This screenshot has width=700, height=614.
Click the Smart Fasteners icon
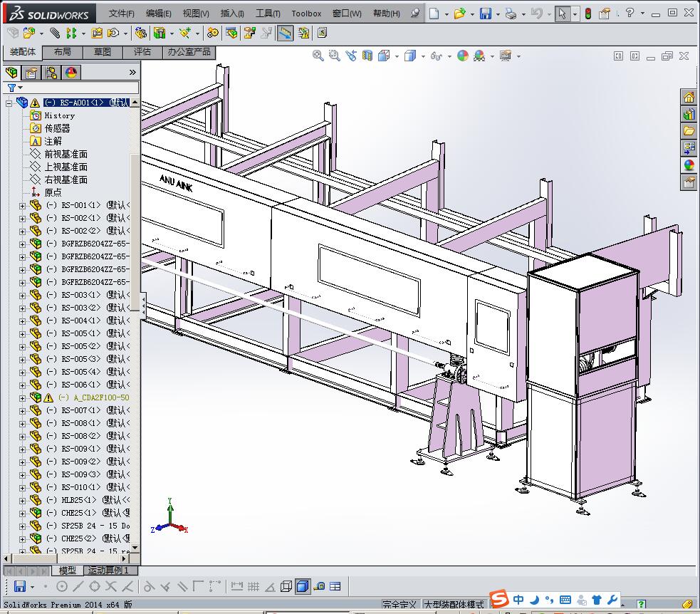96,33
